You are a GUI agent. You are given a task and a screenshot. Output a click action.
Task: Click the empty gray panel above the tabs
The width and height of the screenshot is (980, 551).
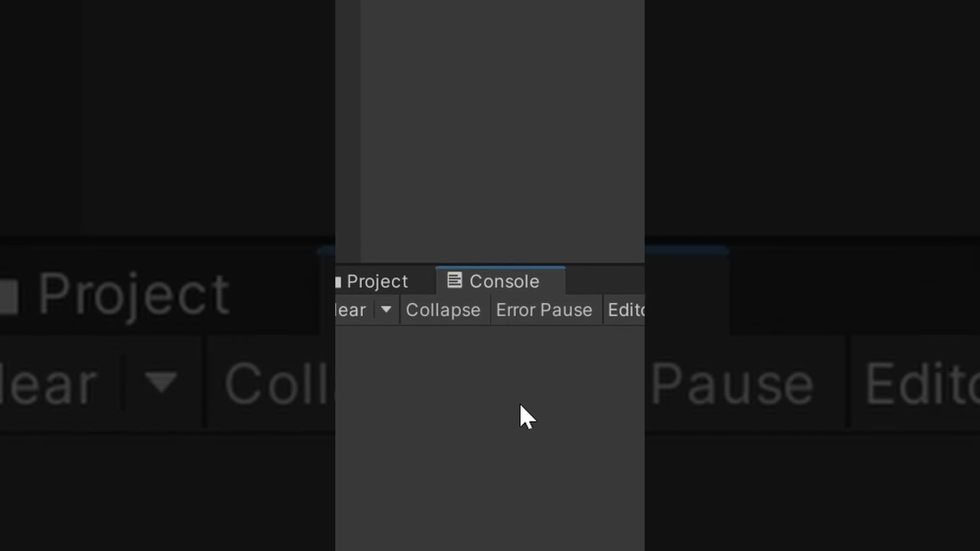coord(502,130)
